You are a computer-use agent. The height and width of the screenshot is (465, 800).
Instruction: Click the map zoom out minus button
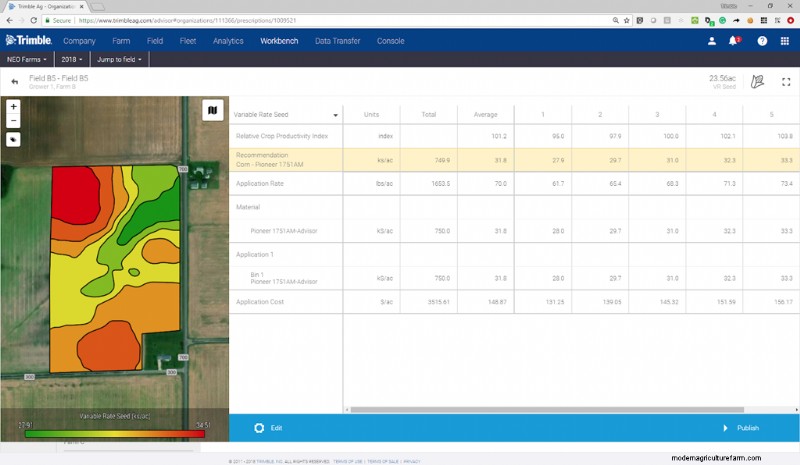[x=13, y=121]
